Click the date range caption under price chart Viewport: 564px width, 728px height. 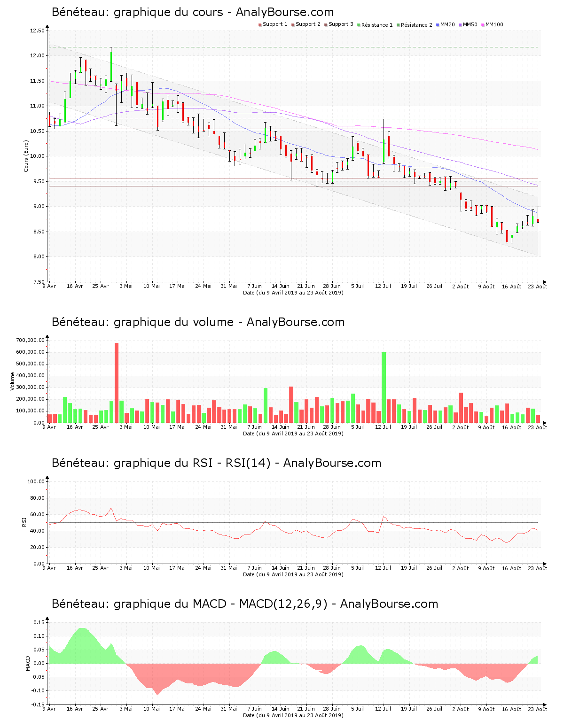tap(293, 293)
